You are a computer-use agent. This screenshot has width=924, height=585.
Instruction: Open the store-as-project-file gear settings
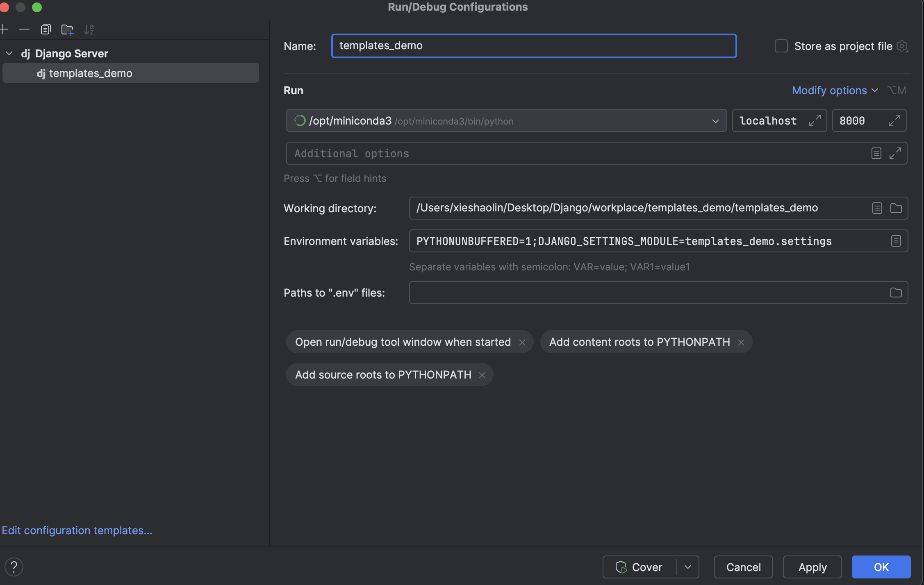pos(902,46)
